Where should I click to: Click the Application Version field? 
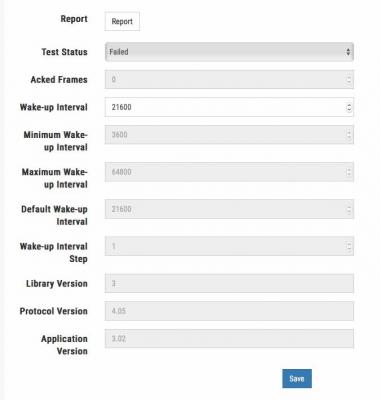point(229,339)
